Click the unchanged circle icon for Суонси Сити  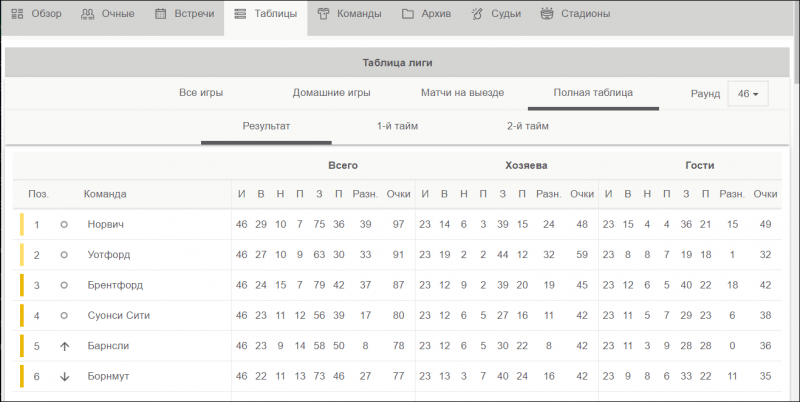(64, 316)
